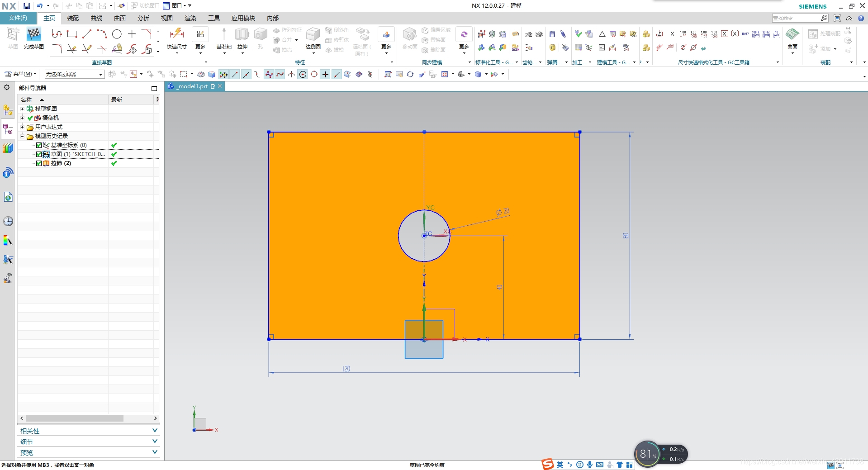Image resolution: width=868 pixels, height=470 pixels.
Task: Uncheck the 草图 (1) SKETCH feature checkbox
Action: click(39, 154)
